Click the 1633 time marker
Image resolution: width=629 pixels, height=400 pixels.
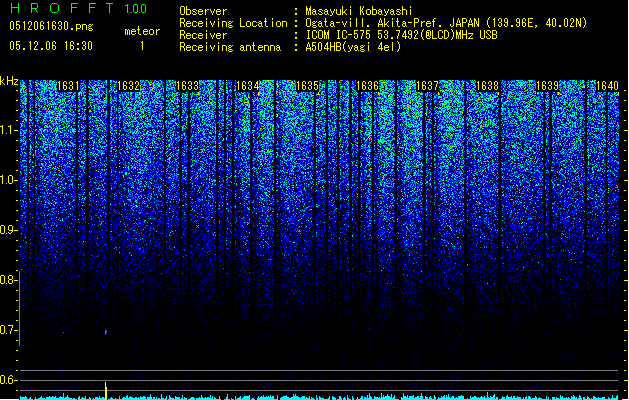188,86
